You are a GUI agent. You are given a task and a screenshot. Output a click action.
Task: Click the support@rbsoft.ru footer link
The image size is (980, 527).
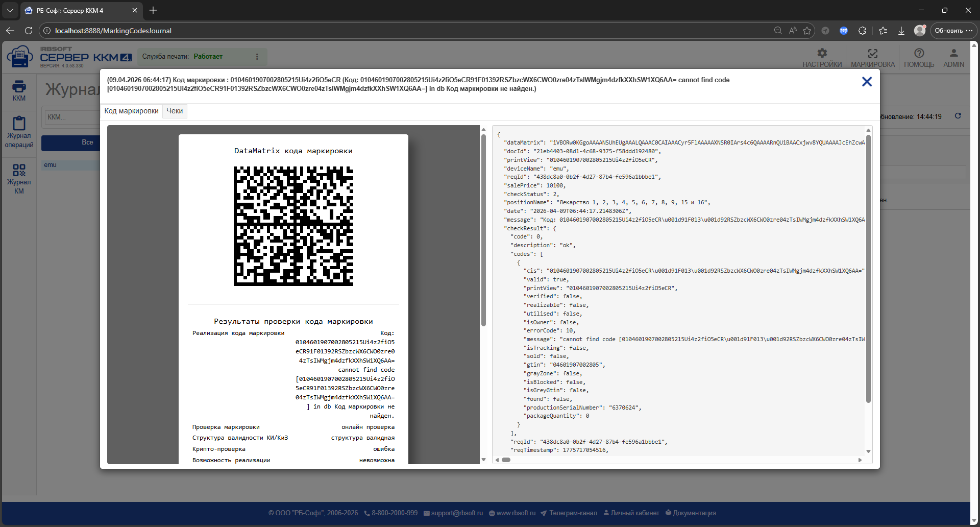453,513
